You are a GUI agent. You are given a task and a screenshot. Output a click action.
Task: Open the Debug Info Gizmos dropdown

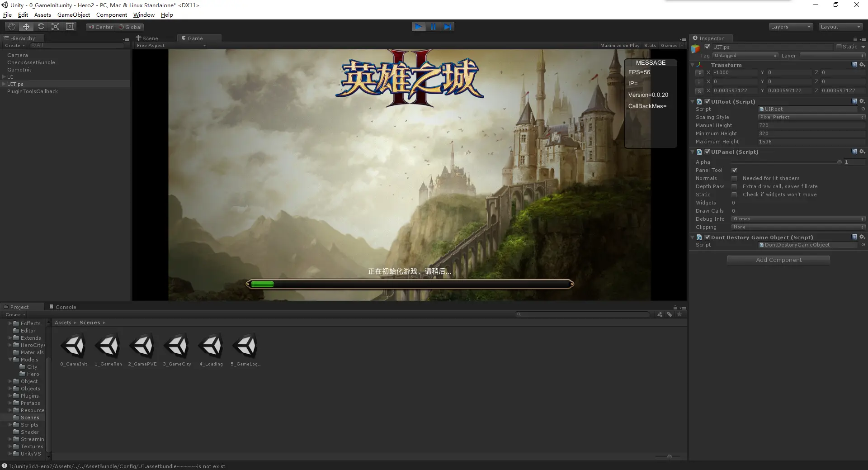pyautogui.click(x=798, y=219)
